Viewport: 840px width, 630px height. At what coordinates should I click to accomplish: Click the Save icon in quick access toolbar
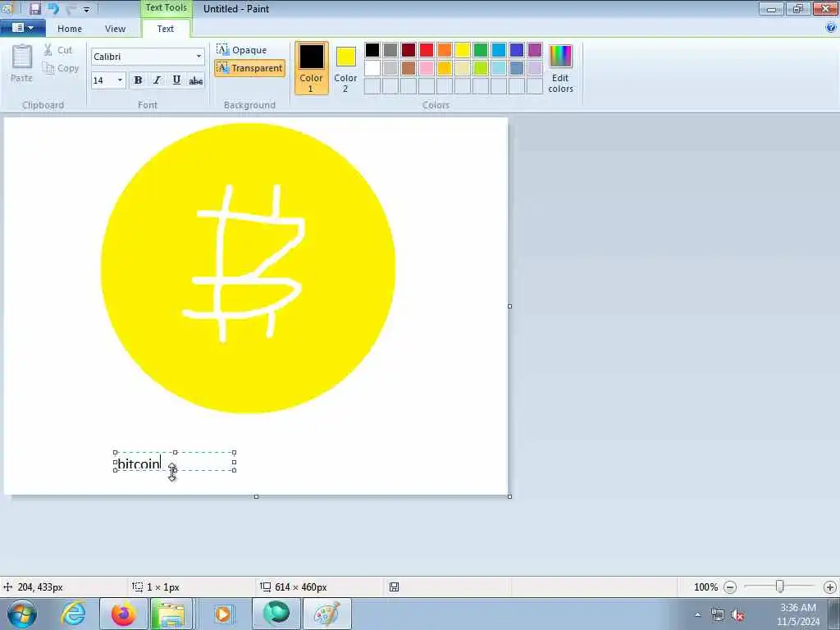34,8
